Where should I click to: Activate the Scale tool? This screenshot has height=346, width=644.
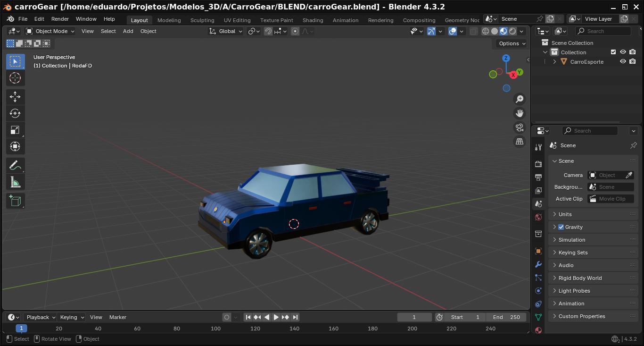[x=15, y=130]
